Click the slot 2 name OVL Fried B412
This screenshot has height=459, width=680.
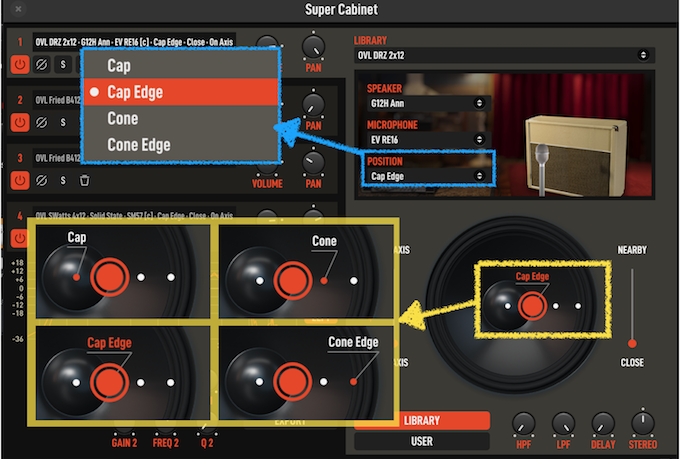[58, 100]
